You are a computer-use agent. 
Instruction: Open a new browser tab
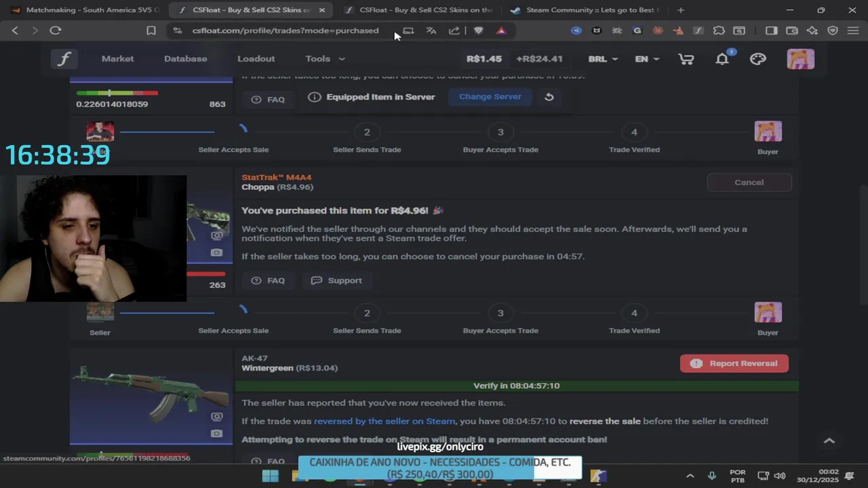point(681,10)
